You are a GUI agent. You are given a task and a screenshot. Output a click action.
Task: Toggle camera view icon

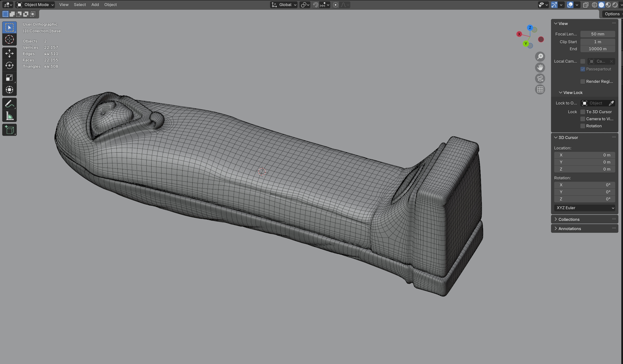pyautogui.click(x=540, y=78)
